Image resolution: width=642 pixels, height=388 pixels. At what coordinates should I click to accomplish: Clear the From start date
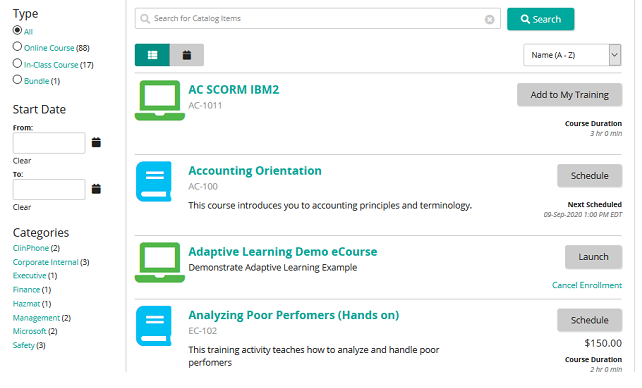pos(22,161)
